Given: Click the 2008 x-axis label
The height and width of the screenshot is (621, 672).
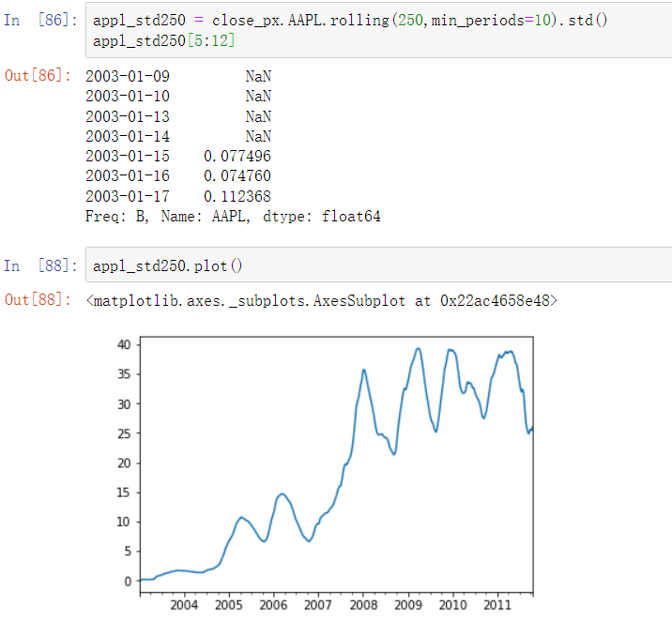Looking at the screenshot, I should [363, 605].
